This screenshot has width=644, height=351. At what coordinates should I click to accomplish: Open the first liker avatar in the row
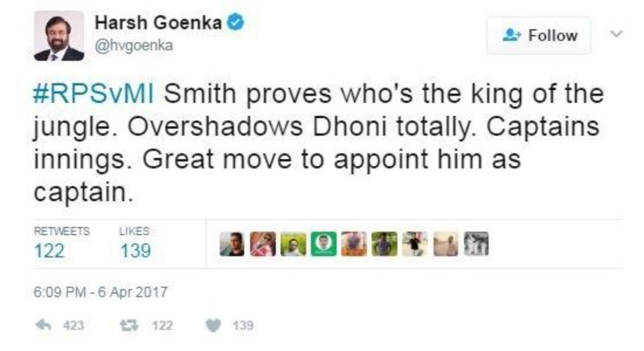(233, 244)
